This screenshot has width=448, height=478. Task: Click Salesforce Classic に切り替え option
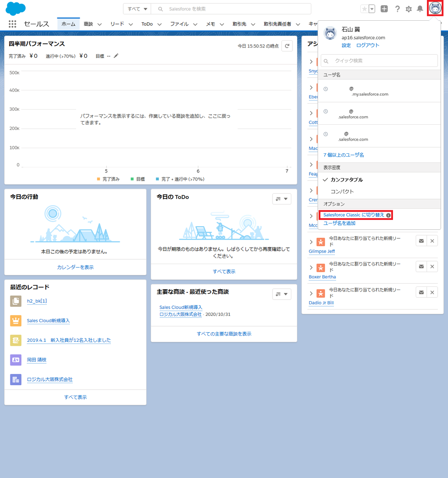tap(354, 215)
